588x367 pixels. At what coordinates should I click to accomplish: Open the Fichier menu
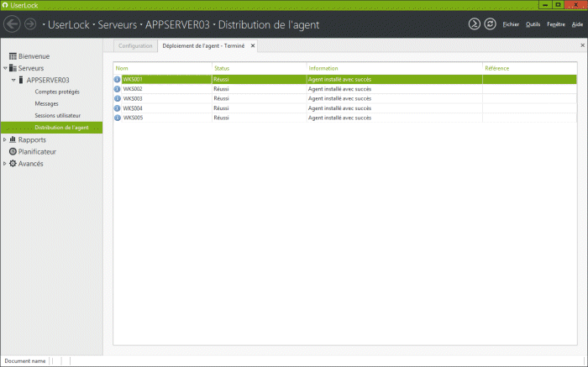click(x=511, y=24)
